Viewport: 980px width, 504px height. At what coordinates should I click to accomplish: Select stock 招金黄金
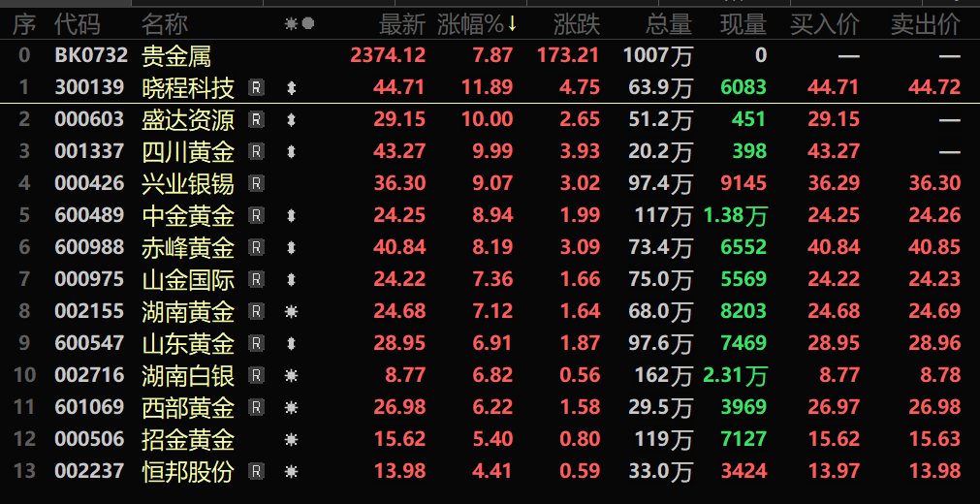pos(188,439)
